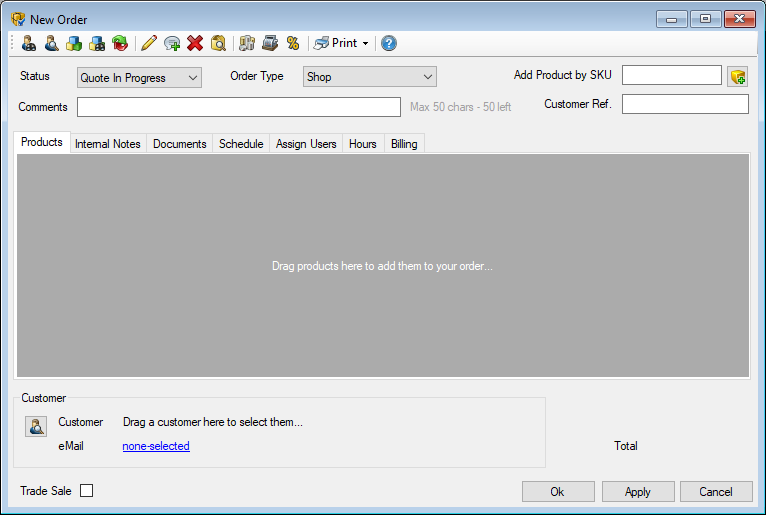Click the percent discount icon
766x515 pixels.
pyautogui.click(x=293, y=43)
